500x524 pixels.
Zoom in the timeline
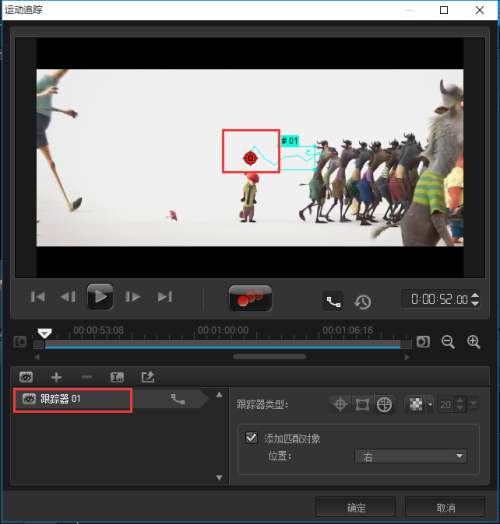tap(474, 342)
